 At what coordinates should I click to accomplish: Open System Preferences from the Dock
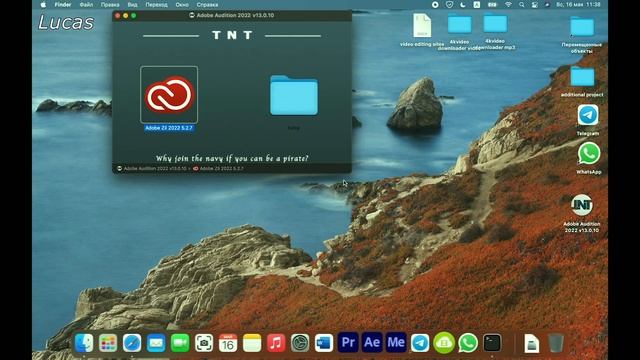coord(300,343)
